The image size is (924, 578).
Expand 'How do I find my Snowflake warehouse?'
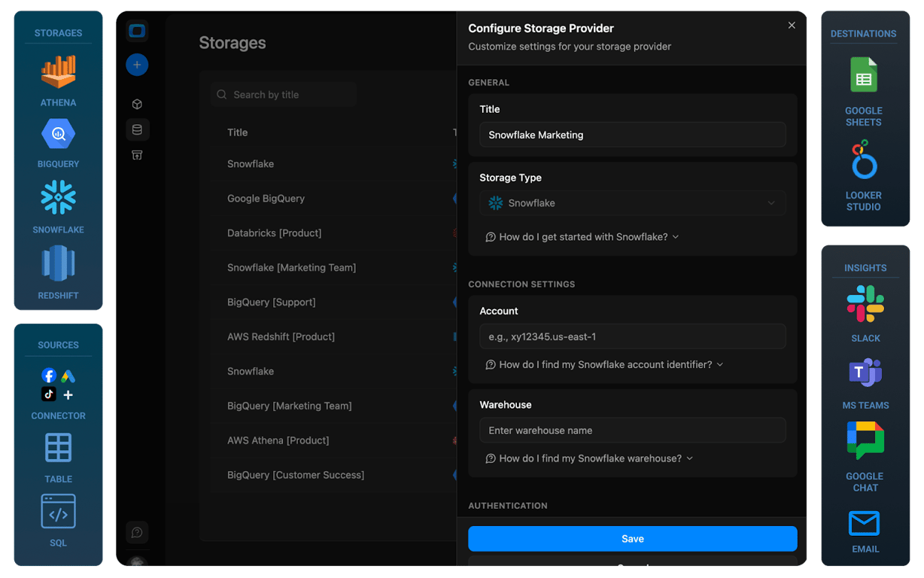click(590, 458)
